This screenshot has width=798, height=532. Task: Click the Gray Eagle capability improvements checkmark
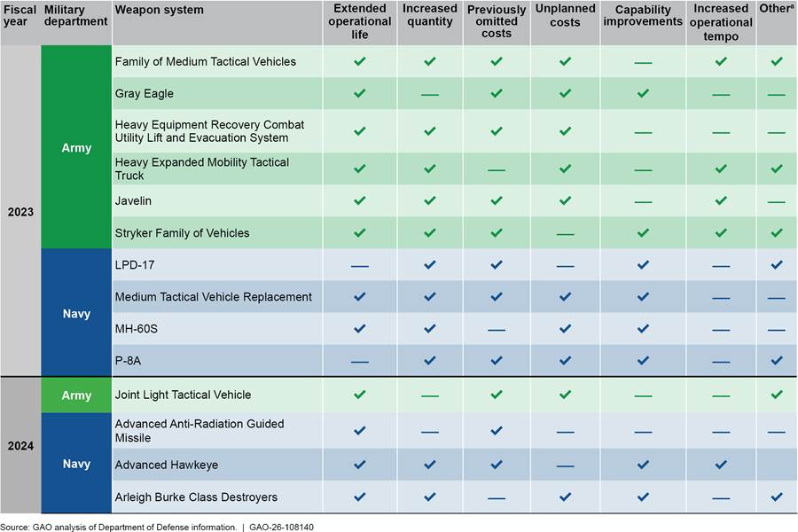[x=643, y=93]
